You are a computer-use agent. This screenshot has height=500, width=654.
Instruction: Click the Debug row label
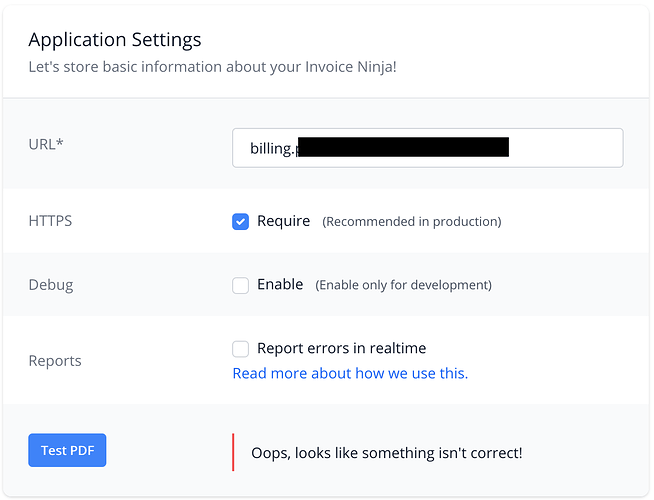pyautogui.click(x=51, y=285)
